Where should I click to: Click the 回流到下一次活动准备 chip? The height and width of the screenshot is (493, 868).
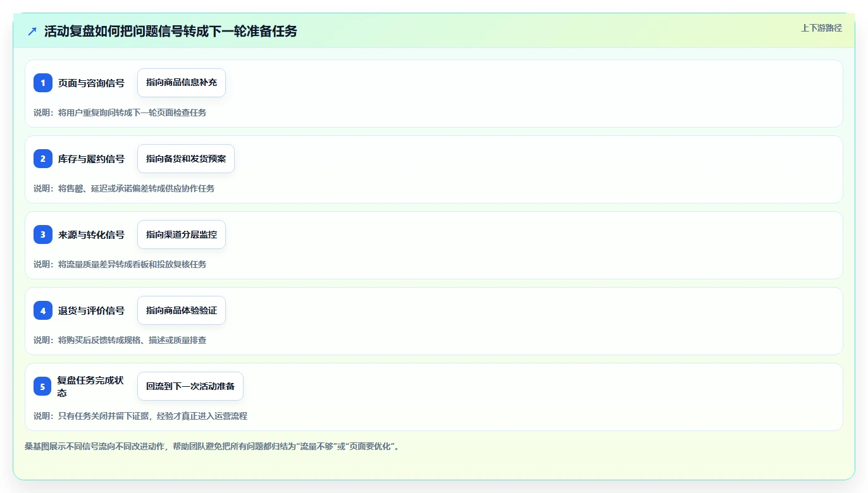(190, 386)
